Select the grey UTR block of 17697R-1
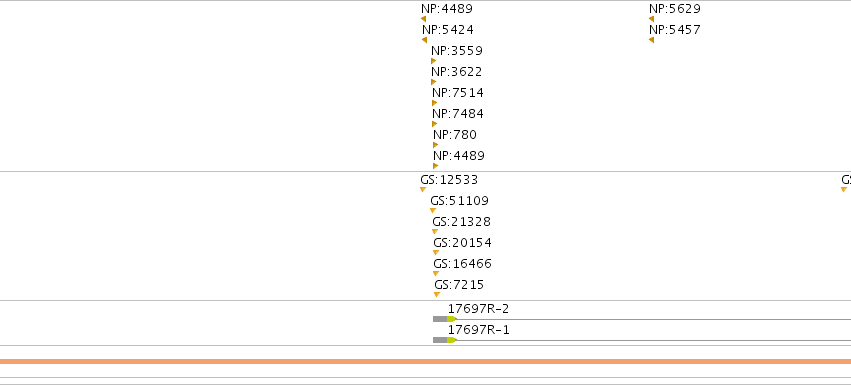The width and height of the screenshot is (851, 385). pos(440,340)
